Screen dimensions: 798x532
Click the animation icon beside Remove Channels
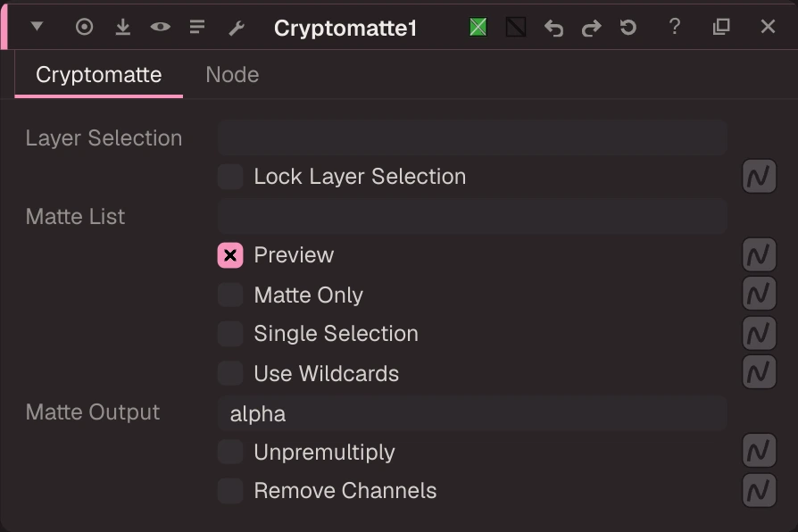point(759,491)
